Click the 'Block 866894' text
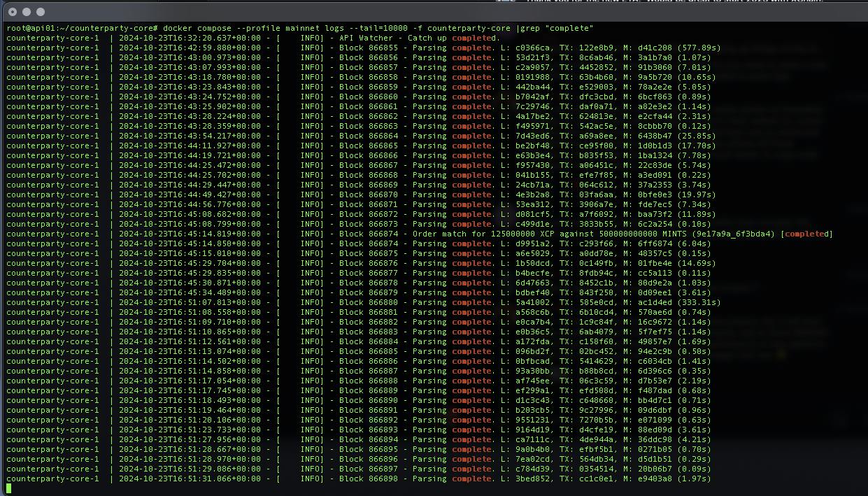The height and width of the screenshot is (496, 868). [x=369, y=439]
